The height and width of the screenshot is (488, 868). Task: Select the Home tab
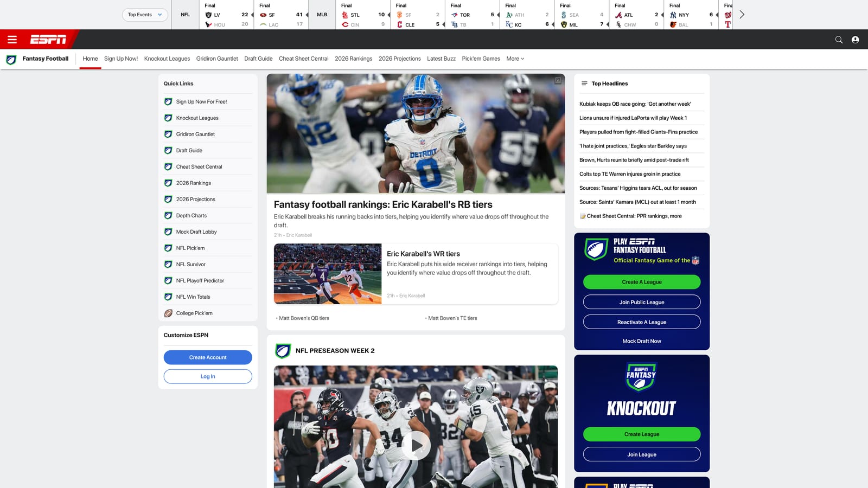coord(90,59)
